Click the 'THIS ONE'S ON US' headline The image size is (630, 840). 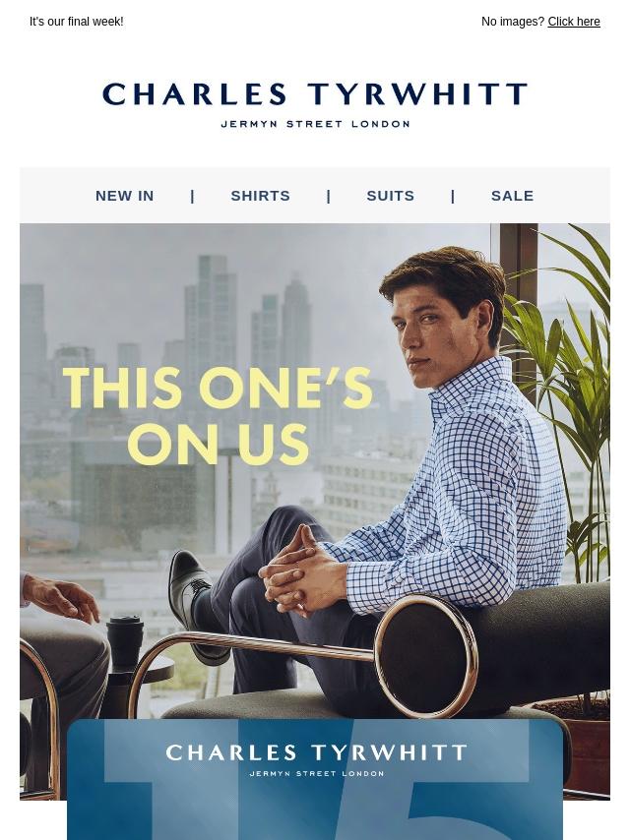point(218,416)
